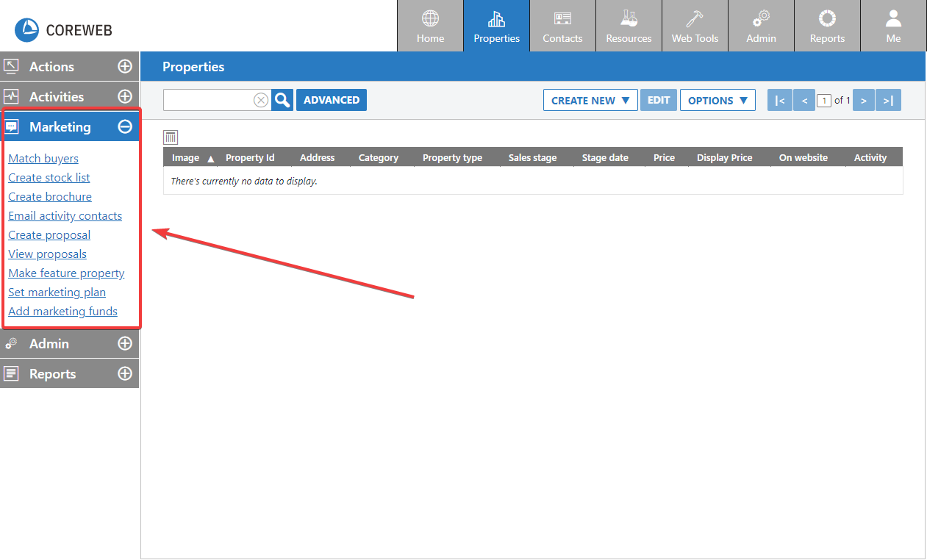
Task: Open the Create New dropdown
Action: (590, 101)
